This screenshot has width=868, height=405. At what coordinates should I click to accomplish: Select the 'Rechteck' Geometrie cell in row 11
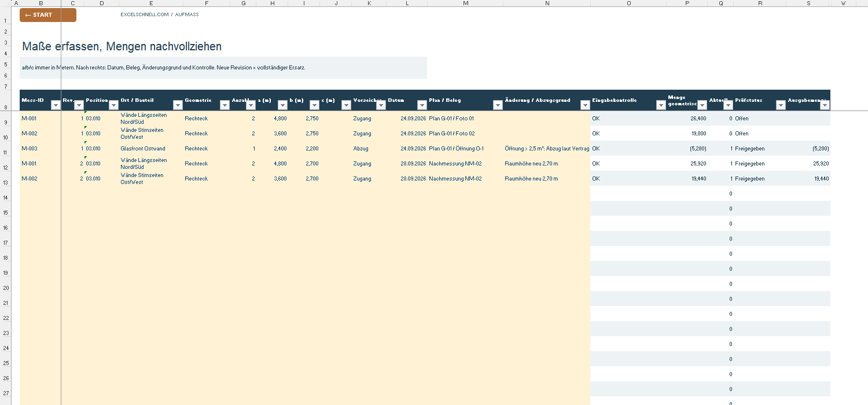click(207, 149)
